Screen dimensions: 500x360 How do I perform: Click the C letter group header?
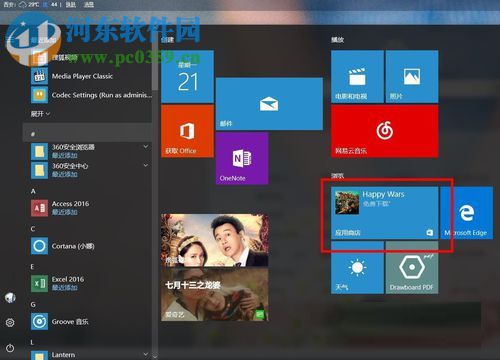click(33, 229)
